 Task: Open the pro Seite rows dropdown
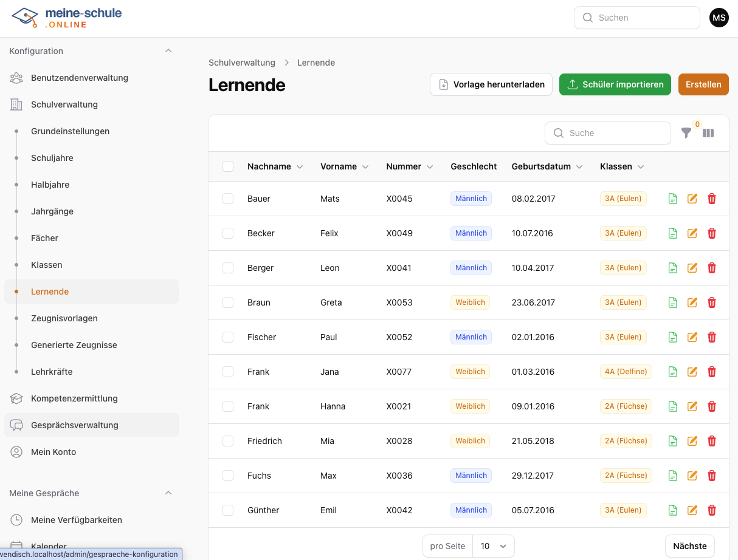coord(493,546)
